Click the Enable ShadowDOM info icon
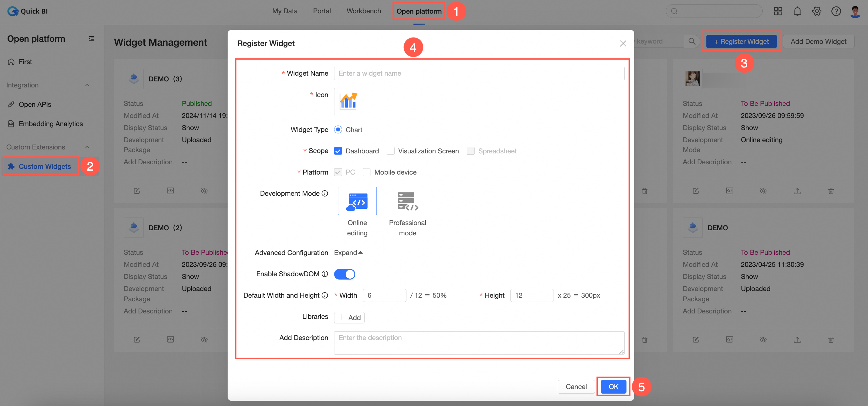868x406 pixels. pos(325,274)
